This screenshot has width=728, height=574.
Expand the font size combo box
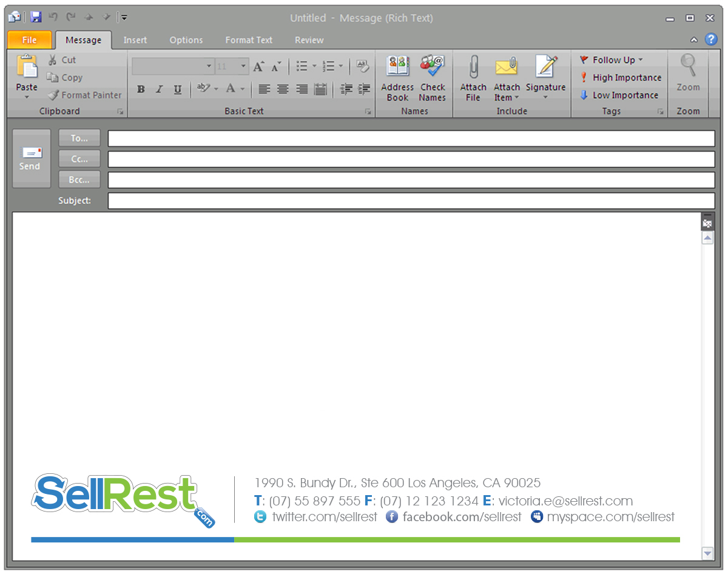[x=243, y=66]
